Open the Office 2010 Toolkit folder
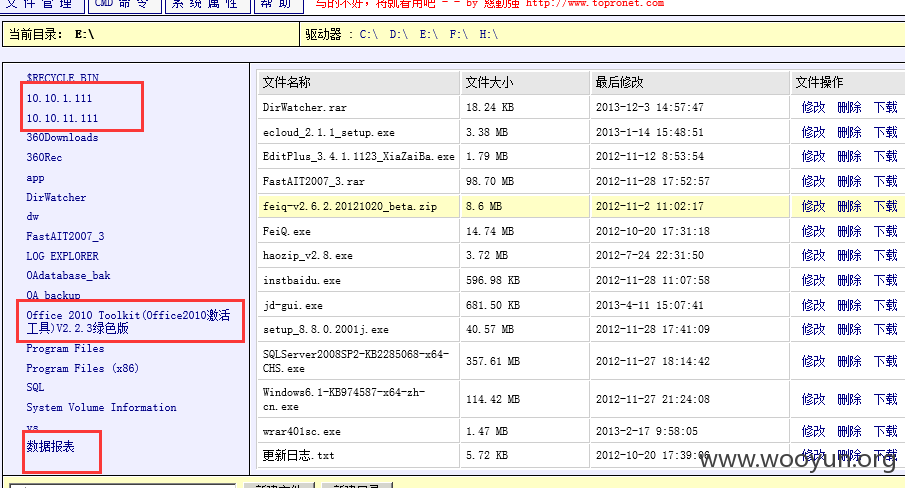 pyautogui.click(x=128, y=322)
